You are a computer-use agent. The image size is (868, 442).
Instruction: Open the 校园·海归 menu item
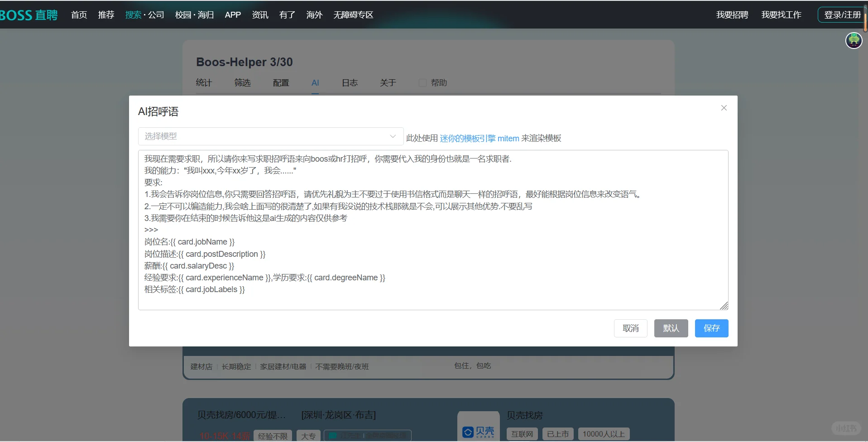coord(193,14)
